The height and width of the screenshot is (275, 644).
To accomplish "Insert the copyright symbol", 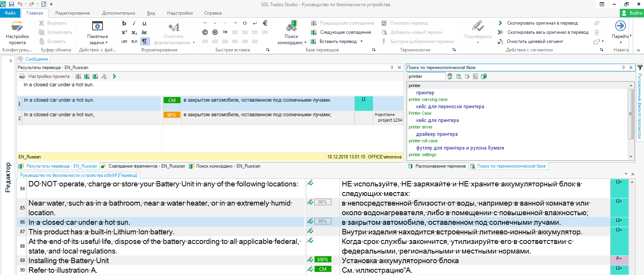I will (205, 33).
